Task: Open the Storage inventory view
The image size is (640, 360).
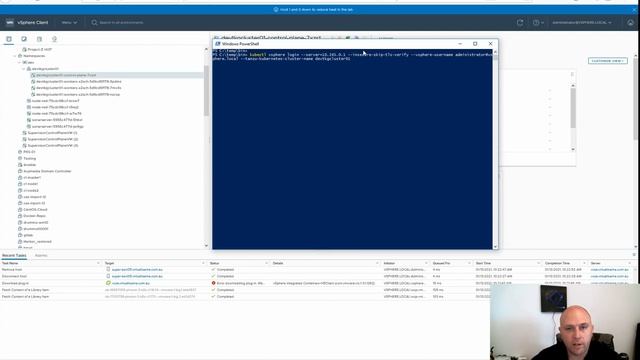Action: coord(39,39)
